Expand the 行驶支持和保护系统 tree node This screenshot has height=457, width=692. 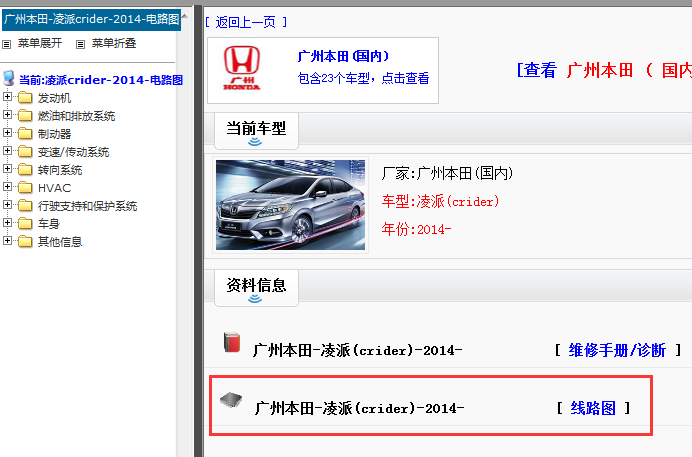point(7,205)
